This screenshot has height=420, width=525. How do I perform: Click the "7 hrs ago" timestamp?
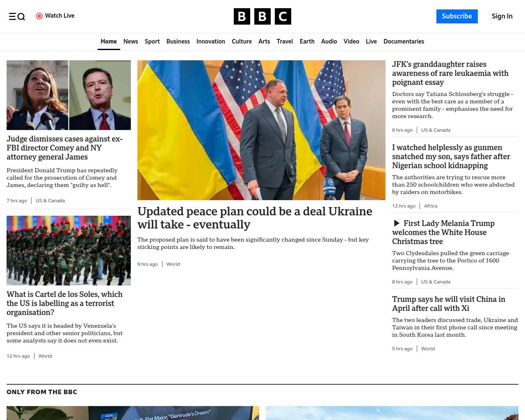(x=17, y=201)
